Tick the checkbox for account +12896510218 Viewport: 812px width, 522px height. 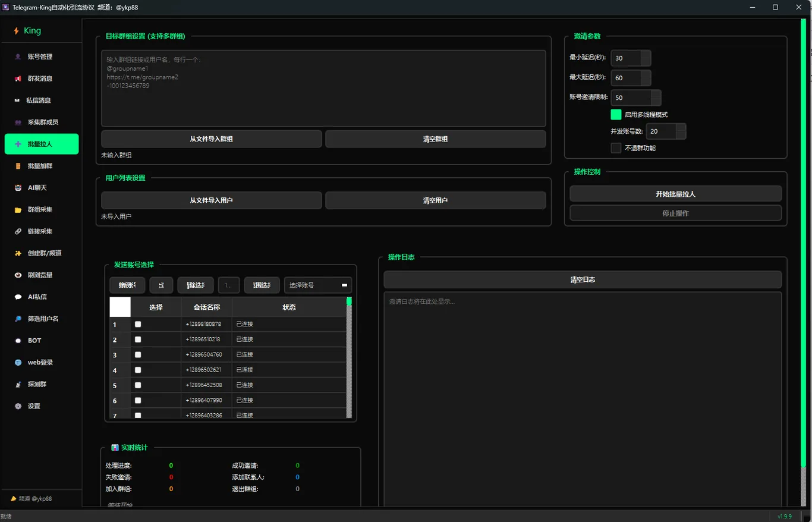(x=138, y=339)
